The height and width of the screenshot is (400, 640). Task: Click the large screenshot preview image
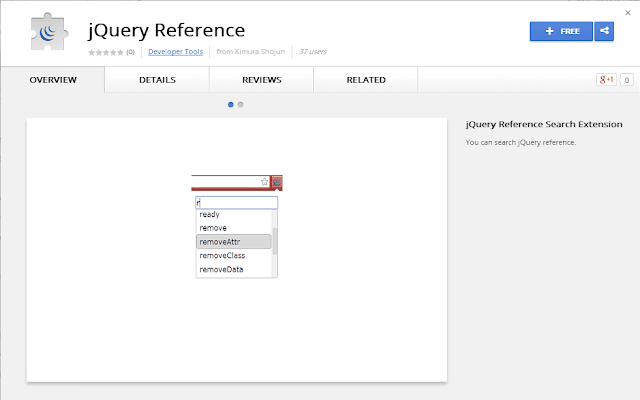(x=237, y=250)
